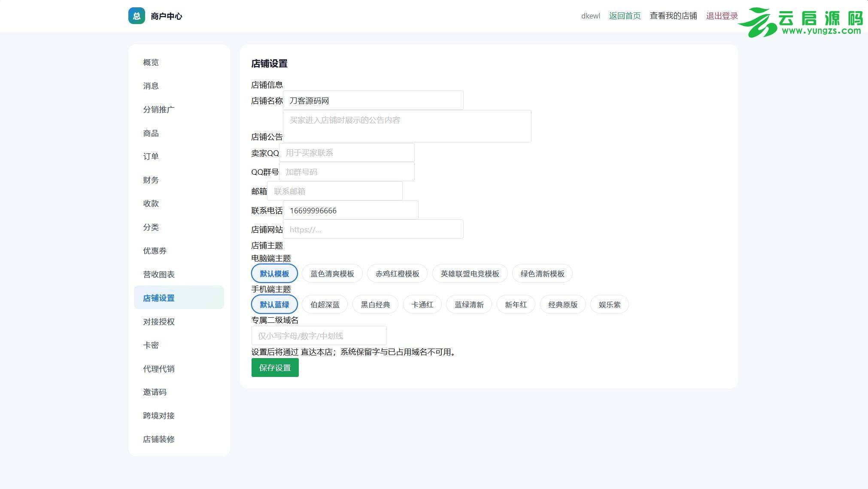Click the 保存设置 button

275,368
